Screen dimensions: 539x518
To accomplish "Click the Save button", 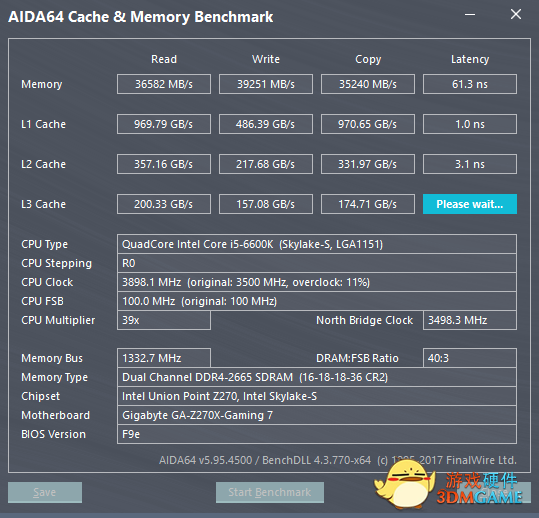I will click(45, 492).
